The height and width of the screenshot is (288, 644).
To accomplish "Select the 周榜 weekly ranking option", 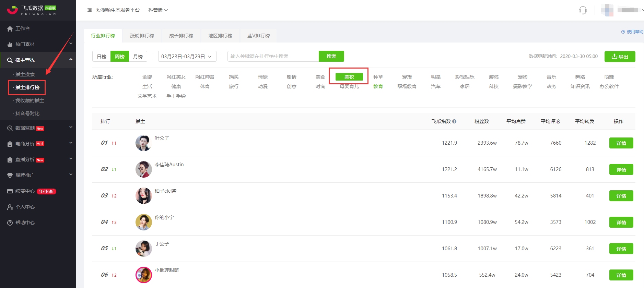I will [x=120, y=56].
